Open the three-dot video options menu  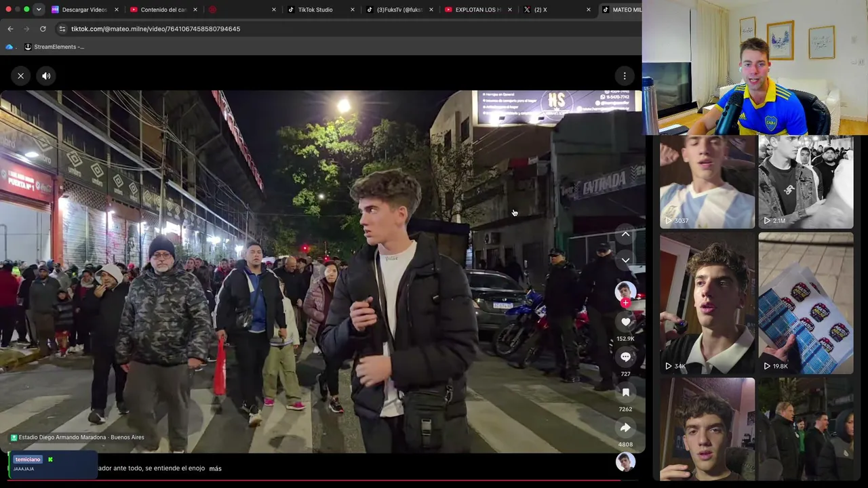pos(625,76)
